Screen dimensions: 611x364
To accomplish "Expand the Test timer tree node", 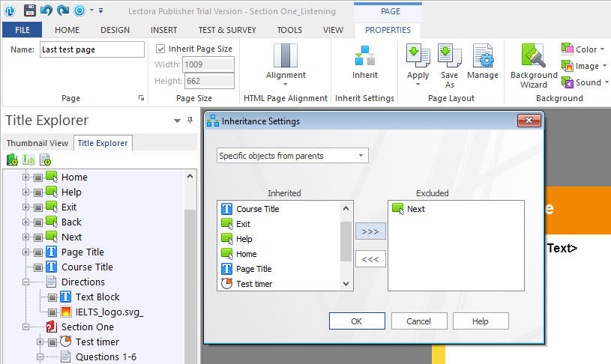I will click(x=40, y=342).
